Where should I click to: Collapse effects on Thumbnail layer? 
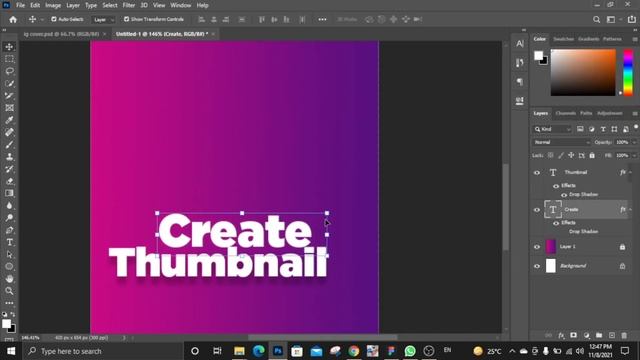(x=631, y=173)
